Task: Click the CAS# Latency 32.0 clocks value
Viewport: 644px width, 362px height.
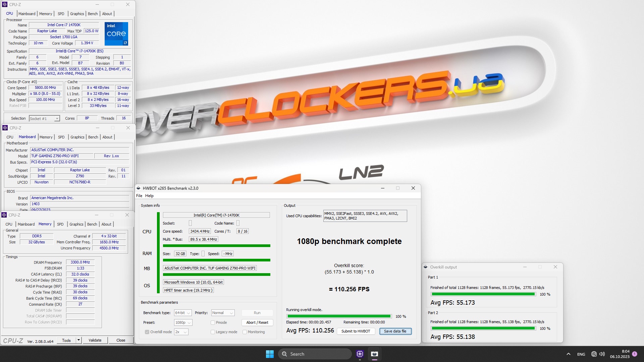Action: (x=80, y=274)
